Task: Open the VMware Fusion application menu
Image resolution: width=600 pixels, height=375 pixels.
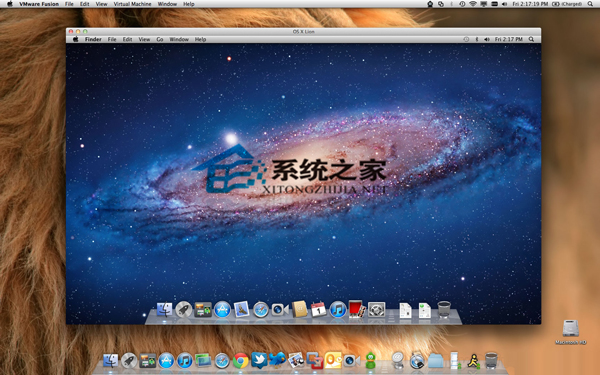Action: (39, 4)
